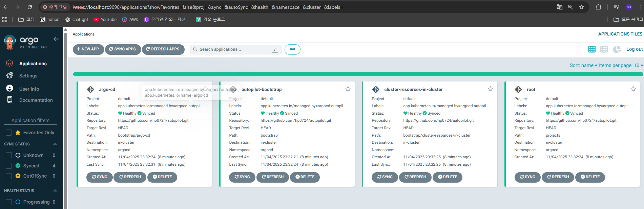The height and width of the screenshot is (209, 644).
Task: Open the root application title
Action: (531, 89)
